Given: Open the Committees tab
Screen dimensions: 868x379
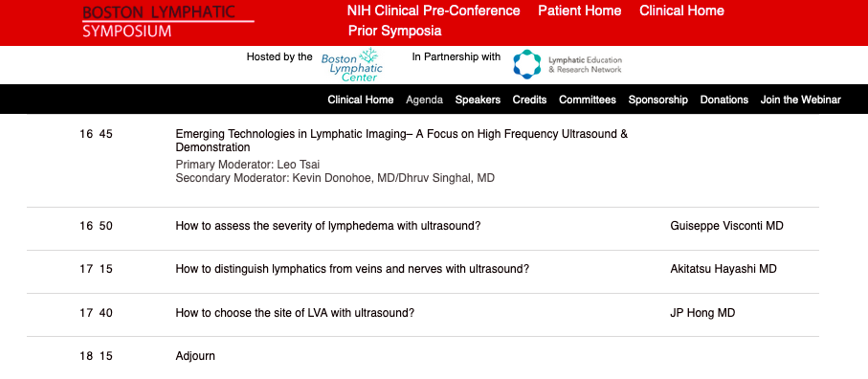Looking at the screenshot, I should pyautogui.click(x=588, y=100).
